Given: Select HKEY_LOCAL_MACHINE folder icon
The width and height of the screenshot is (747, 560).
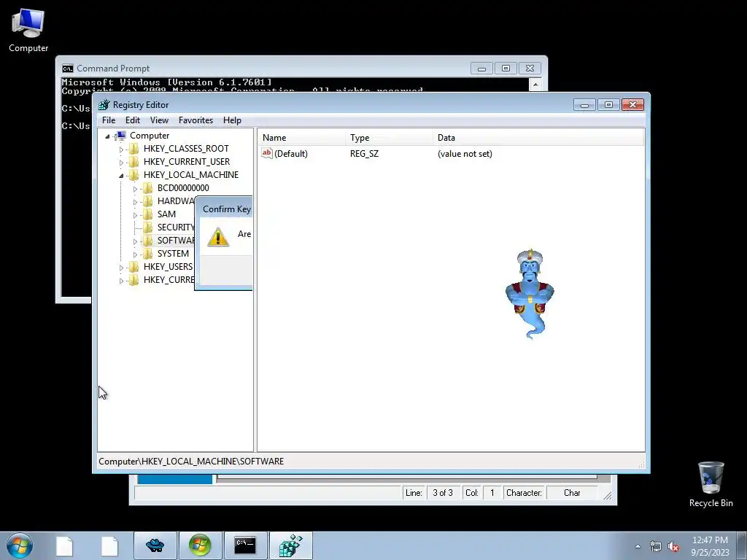Looking at the screenshot, I should (x=134, y=175).
